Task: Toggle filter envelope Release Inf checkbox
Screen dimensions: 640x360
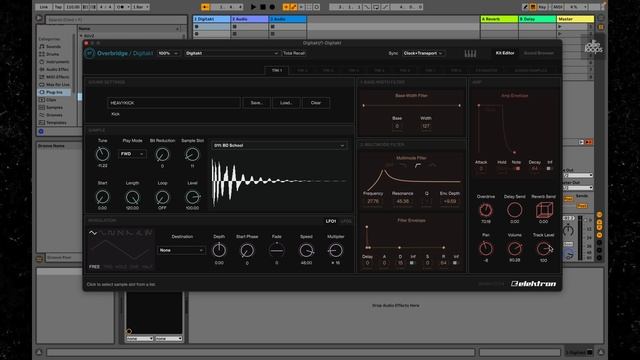Action: pos(455,263)
